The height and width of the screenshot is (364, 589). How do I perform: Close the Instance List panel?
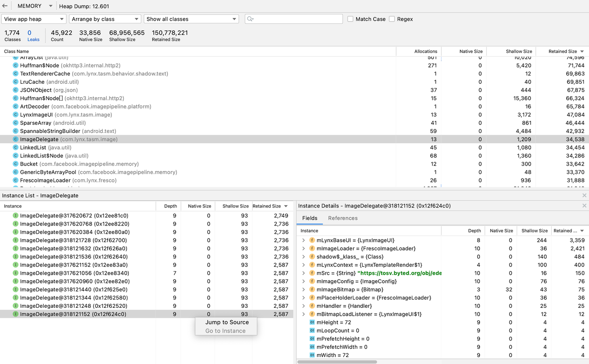point(584,196)
